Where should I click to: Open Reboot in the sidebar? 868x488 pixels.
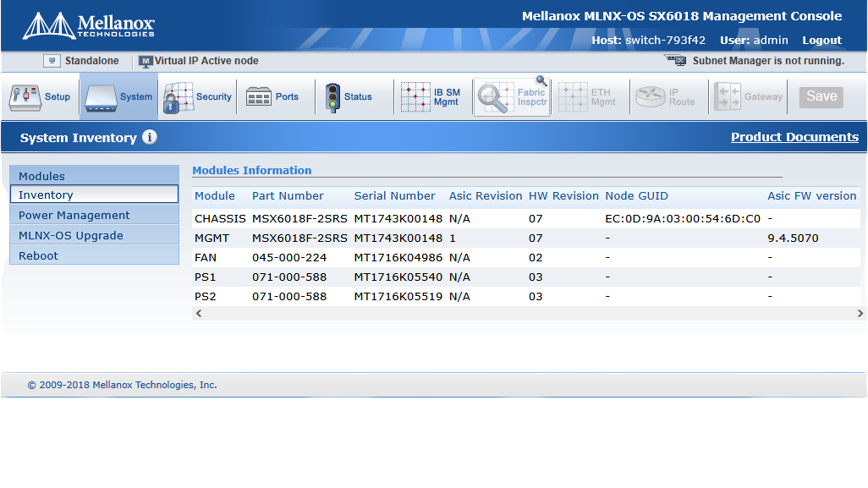[x=94, y=255]
